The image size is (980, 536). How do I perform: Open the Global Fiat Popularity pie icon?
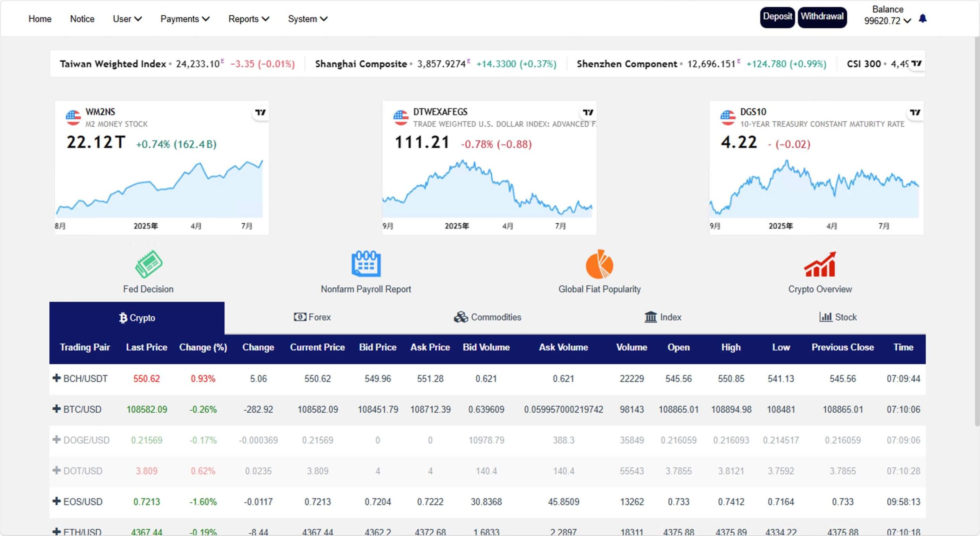(599, 264)
